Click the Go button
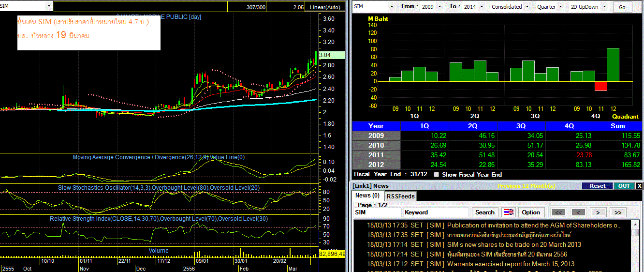 coord(622,7)
